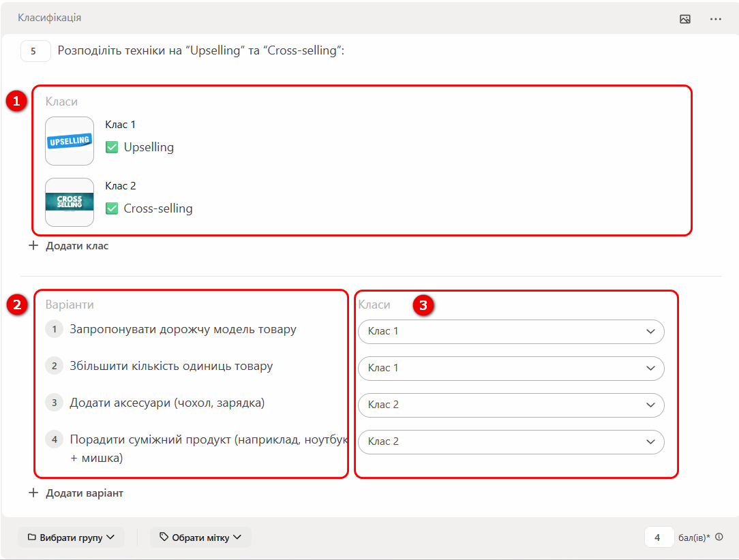Select the Cross-selling class thumbnail image
The image size is (739, 560).
(70, 202)
